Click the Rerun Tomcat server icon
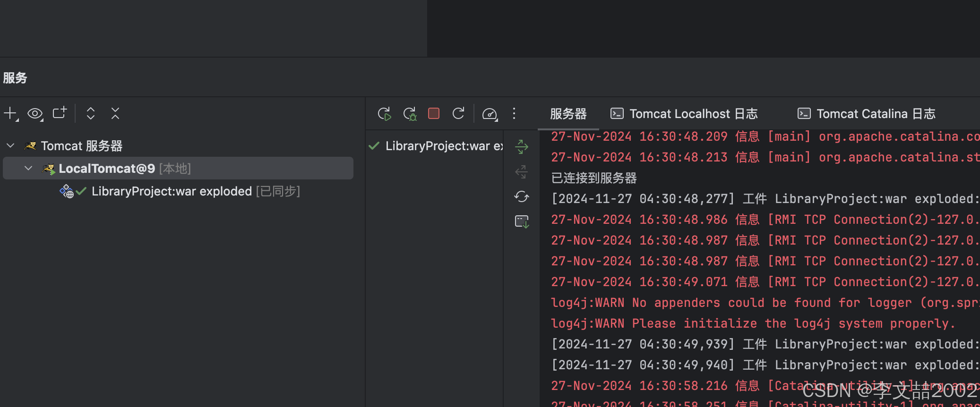 [x=385, y=114]
